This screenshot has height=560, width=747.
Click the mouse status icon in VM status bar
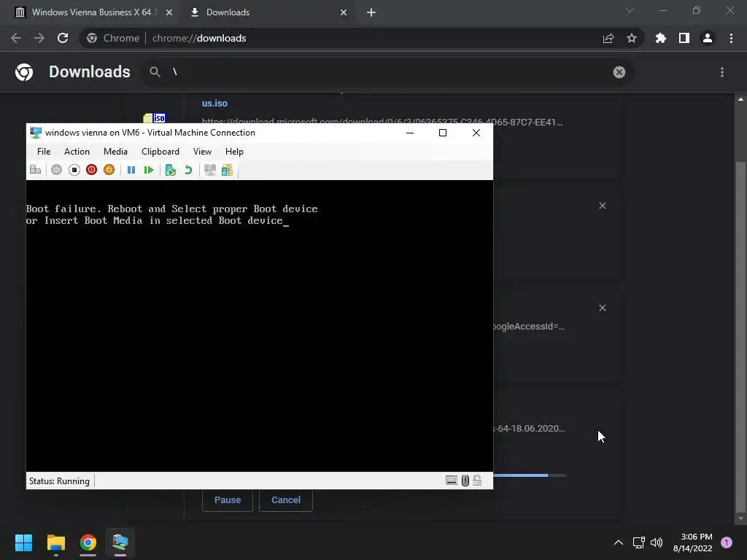click(465, 481)
